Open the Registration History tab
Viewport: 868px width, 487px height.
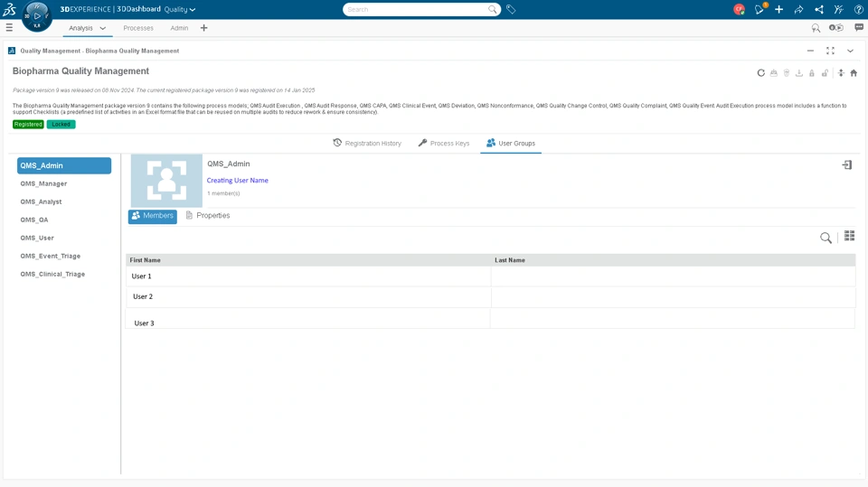tap(367, 144)
